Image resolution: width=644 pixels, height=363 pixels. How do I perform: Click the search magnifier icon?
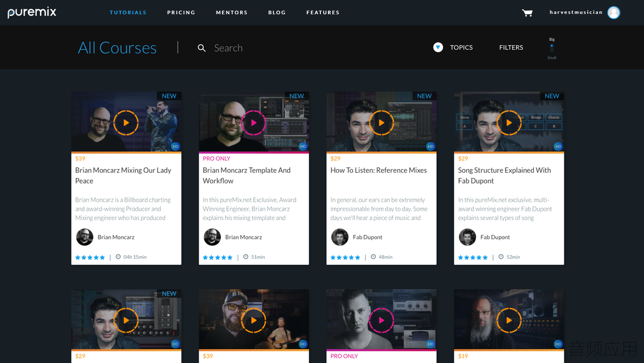pyautogui.click(x=201, y=48)
